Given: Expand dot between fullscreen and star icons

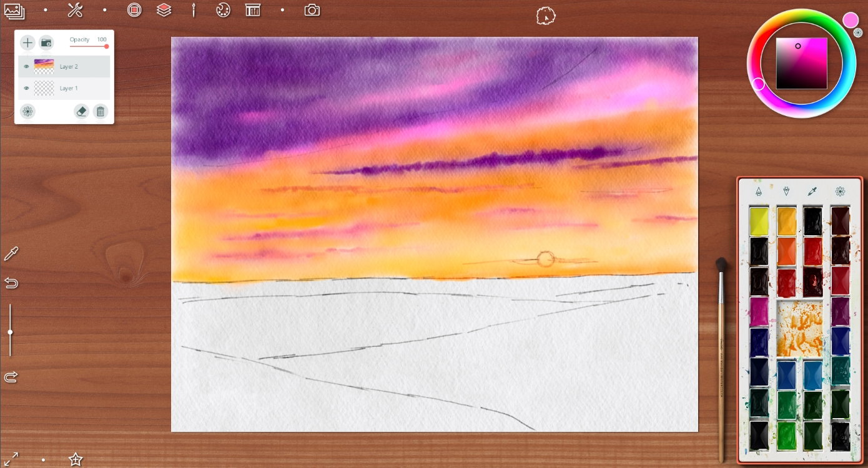Looking at the screenshot, I should click(x=43, y=459).
